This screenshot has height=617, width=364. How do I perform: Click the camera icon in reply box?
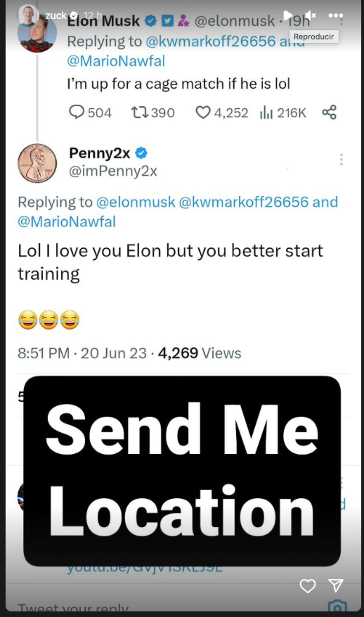click(337, 607)
